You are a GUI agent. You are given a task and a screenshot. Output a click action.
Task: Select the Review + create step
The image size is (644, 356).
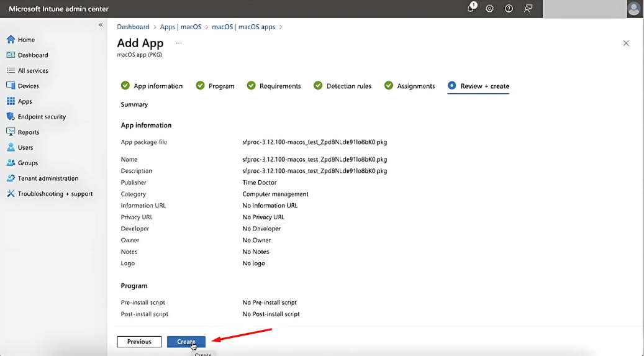click(478, 86)
